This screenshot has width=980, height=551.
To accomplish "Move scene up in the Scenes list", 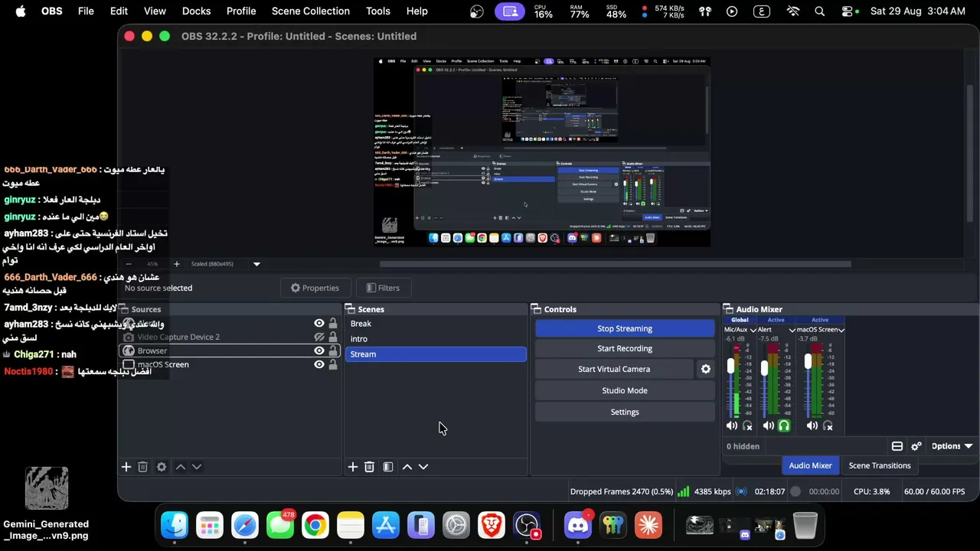I will click(407, 467).
